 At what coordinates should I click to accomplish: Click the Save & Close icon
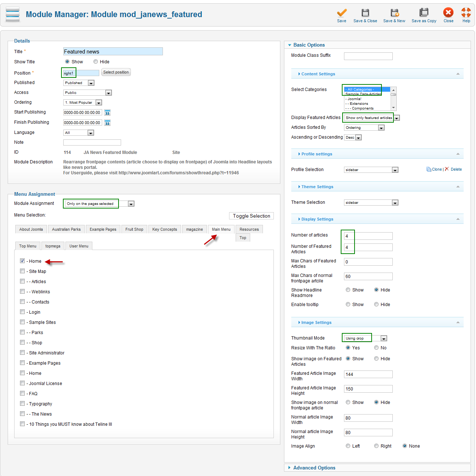click(365, 13)
